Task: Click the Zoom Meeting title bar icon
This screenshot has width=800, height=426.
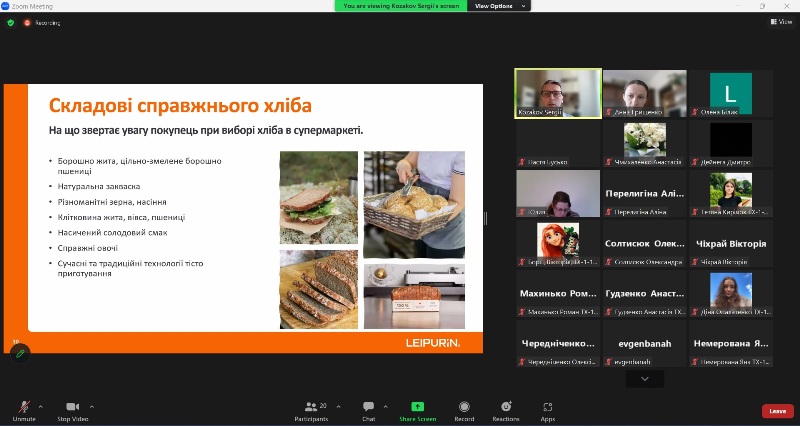Action: (5, 6)
